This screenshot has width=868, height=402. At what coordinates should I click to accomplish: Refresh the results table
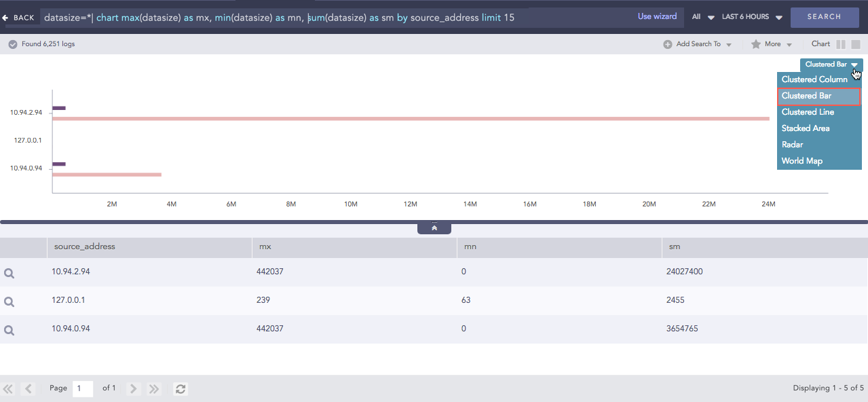pyautogui.click(x=180, y=388)
